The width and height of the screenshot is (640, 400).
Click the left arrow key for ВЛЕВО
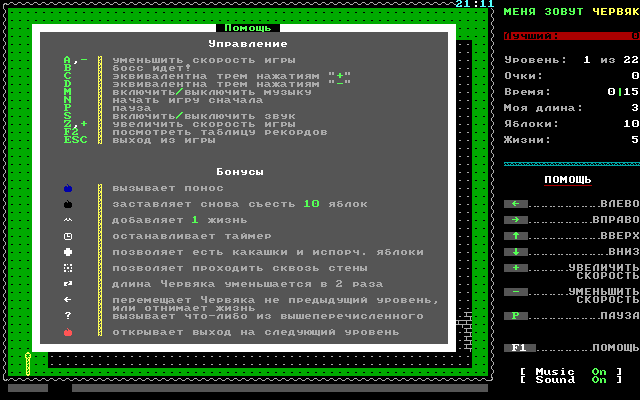pos(516,204)
